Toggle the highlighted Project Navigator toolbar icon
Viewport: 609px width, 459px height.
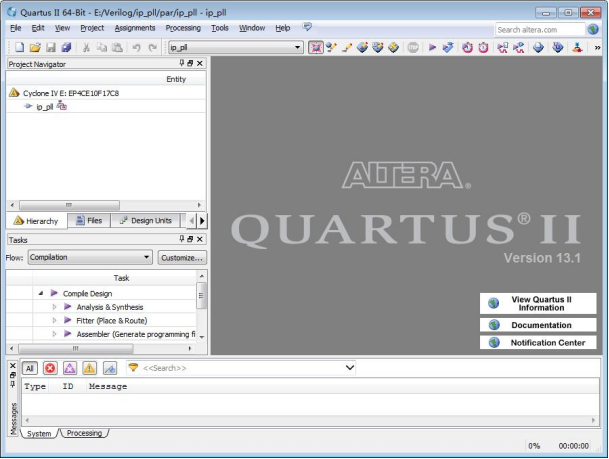coord(316,47)
